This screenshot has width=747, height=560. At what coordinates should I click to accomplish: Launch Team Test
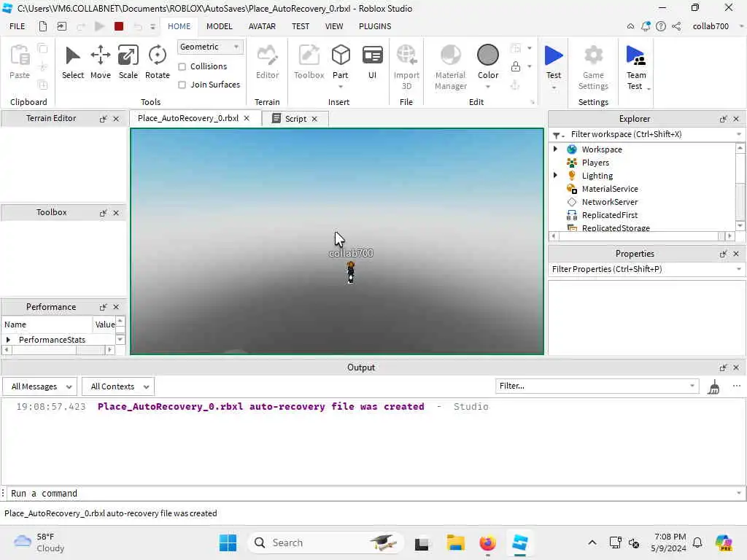(636, 66)
